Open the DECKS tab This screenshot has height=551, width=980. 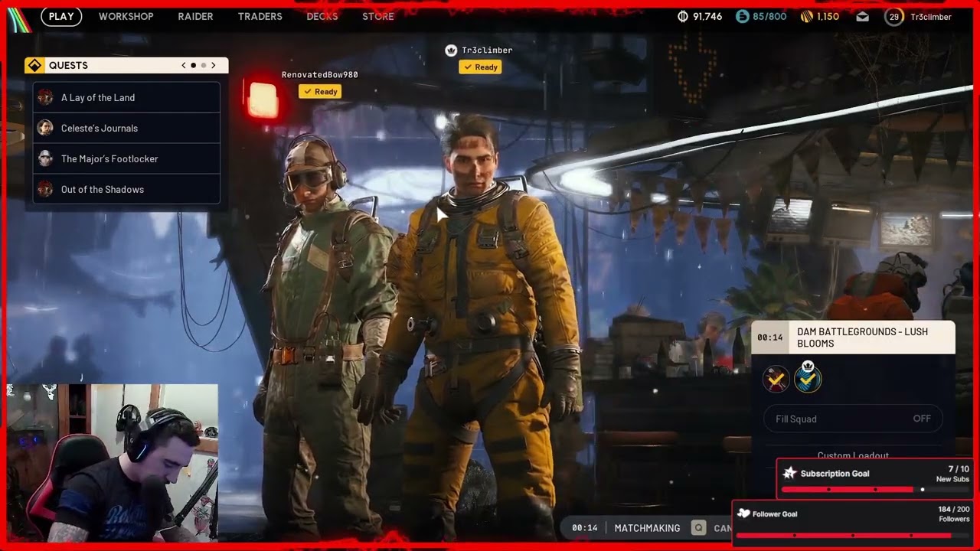pyautogui.click(x=322, y=16)
